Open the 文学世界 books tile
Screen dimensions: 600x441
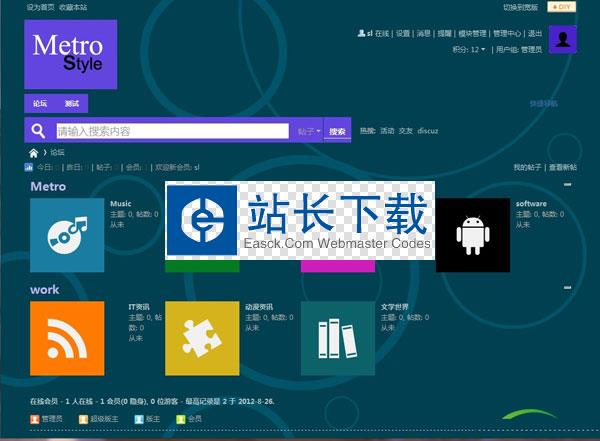[337, 338]
